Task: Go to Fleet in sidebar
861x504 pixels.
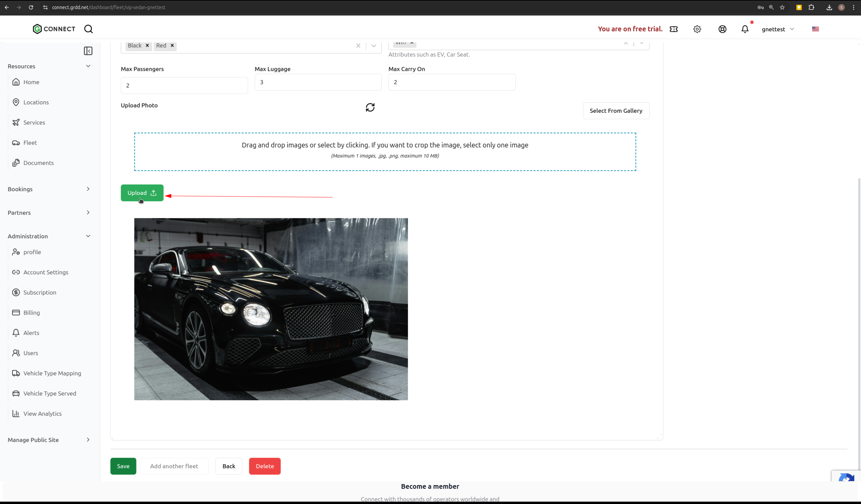Action: (x=30, y=143)
